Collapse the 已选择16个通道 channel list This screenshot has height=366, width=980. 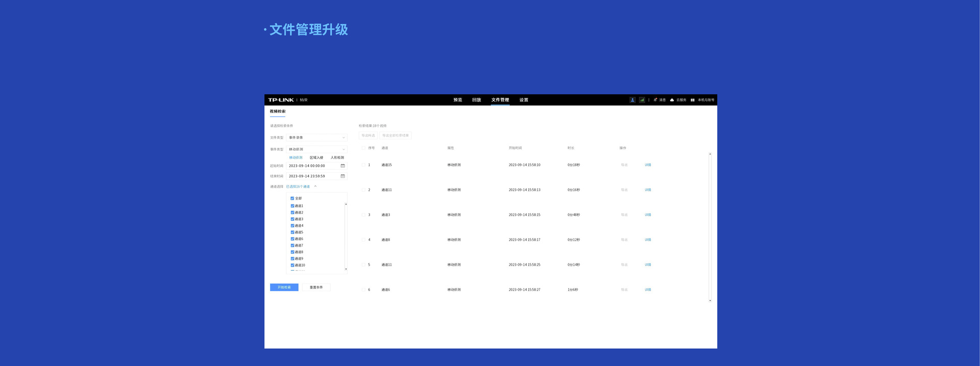(315, 187)
